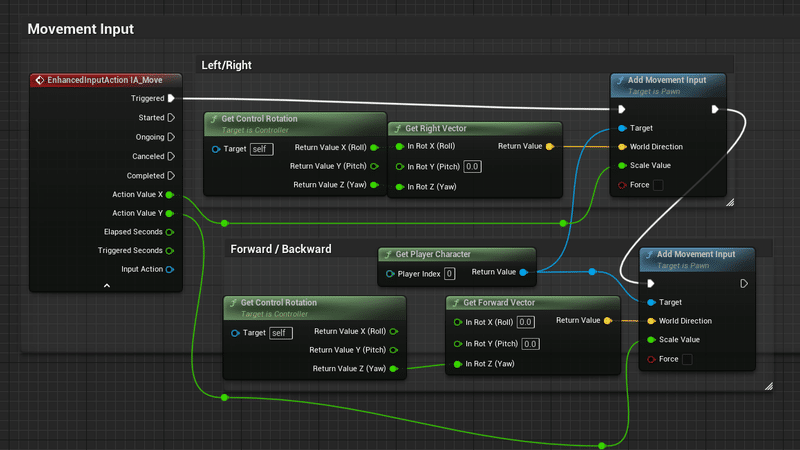Screen dimensions: 800x450
Task: Click the Action Value Y output pin
Action: [170, 213]
